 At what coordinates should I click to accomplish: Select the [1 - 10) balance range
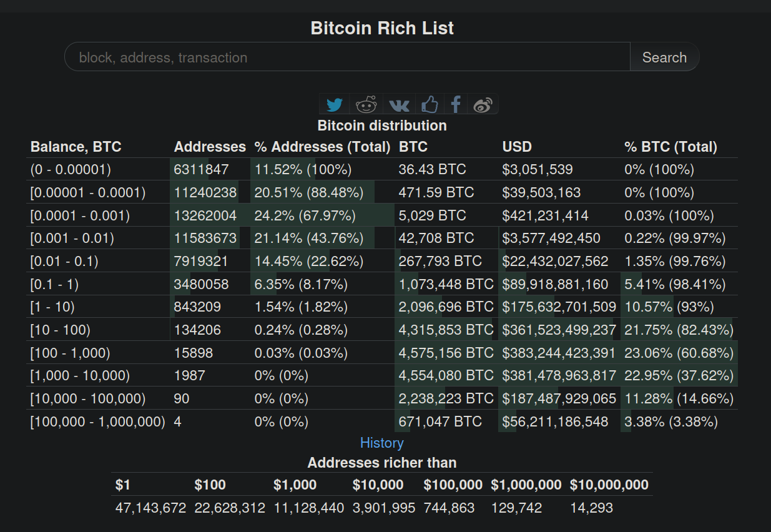click(52, 307)
